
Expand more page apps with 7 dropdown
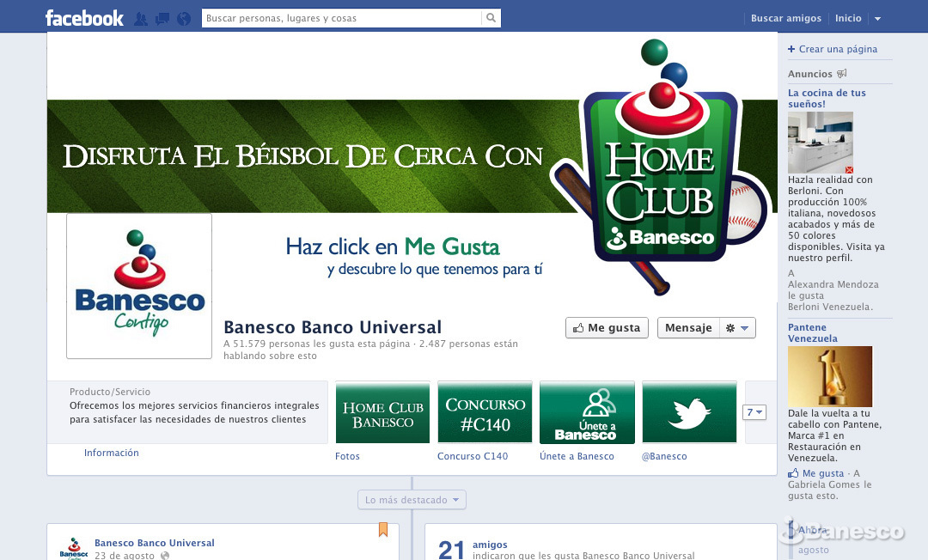[x=754, y=412]
